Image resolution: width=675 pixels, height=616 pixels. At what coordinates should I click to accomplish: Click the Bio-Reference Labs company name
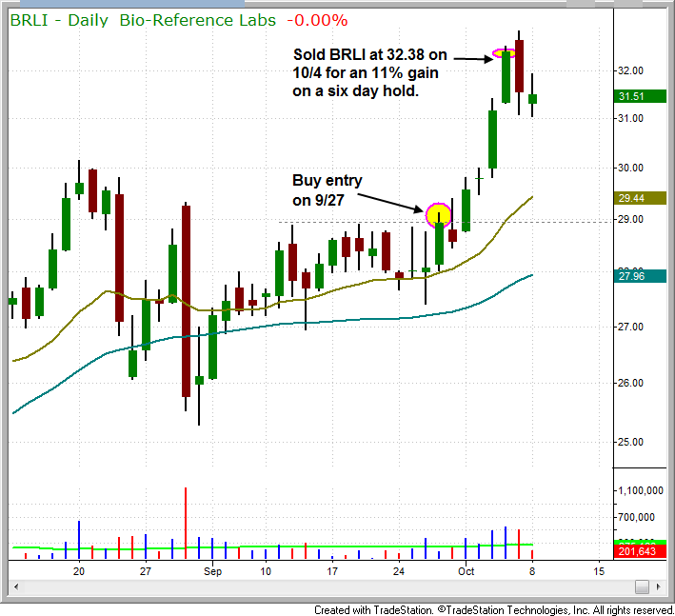198,20
